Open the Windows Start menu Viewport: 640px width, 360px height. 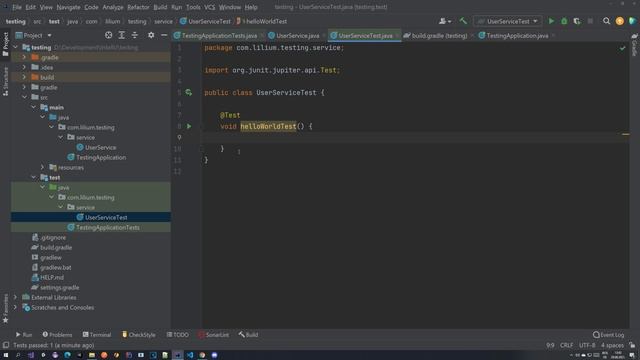point(6,355)
